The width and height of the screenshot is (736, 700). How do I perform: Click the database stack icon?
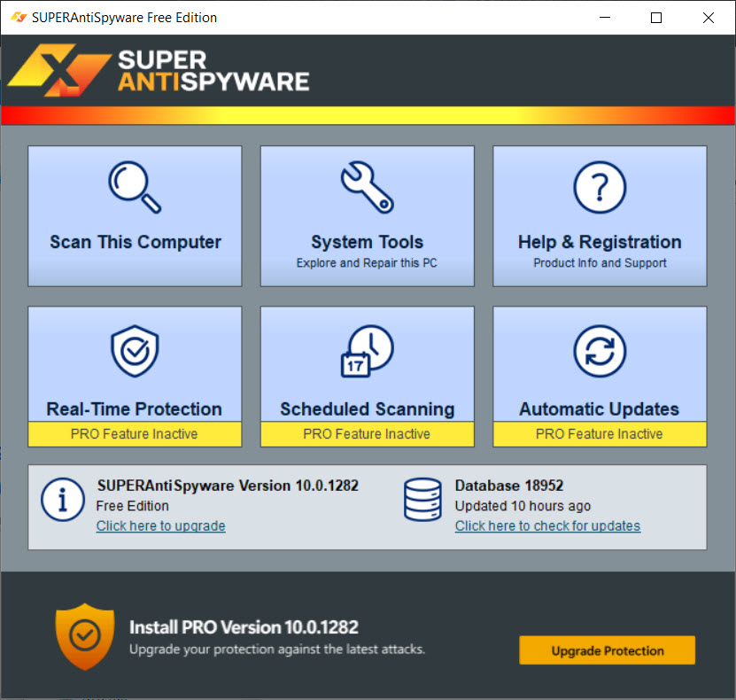tap(422, 500)
